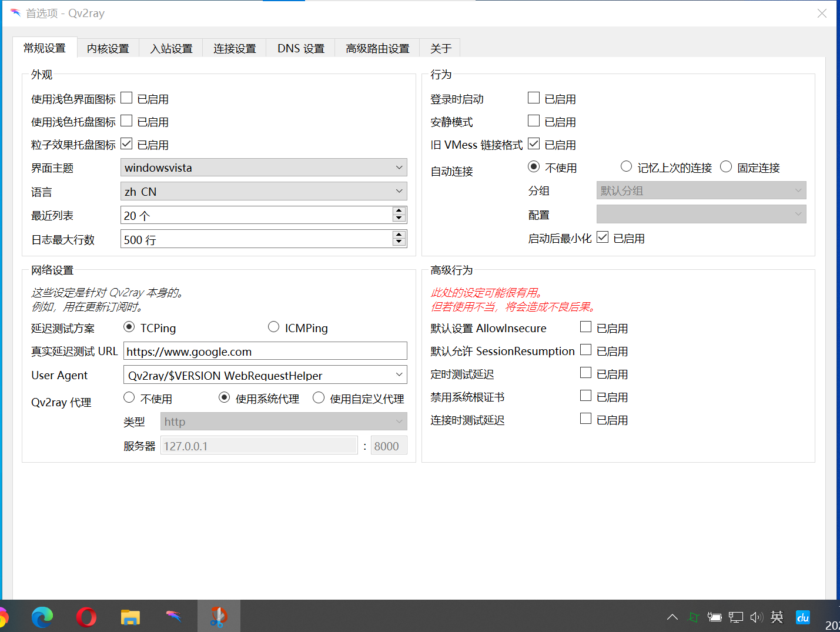
Task: Open the 界面主题 theme dropdown
Action: (263, 168)
